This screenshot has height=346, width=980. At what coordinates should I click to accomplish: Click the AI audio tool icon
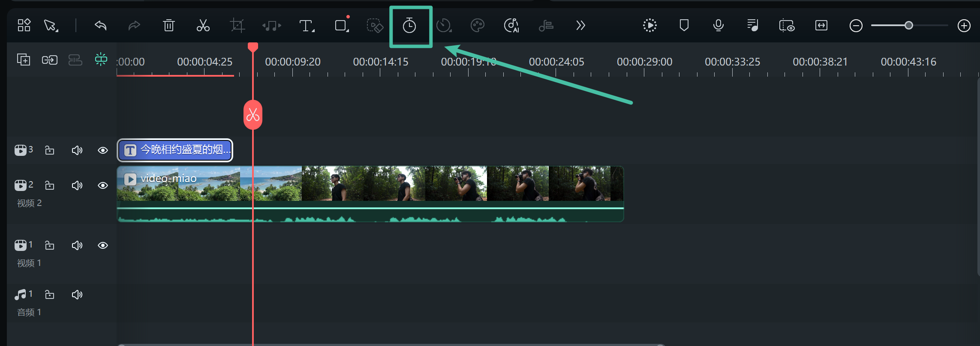[x=511, y=26]
